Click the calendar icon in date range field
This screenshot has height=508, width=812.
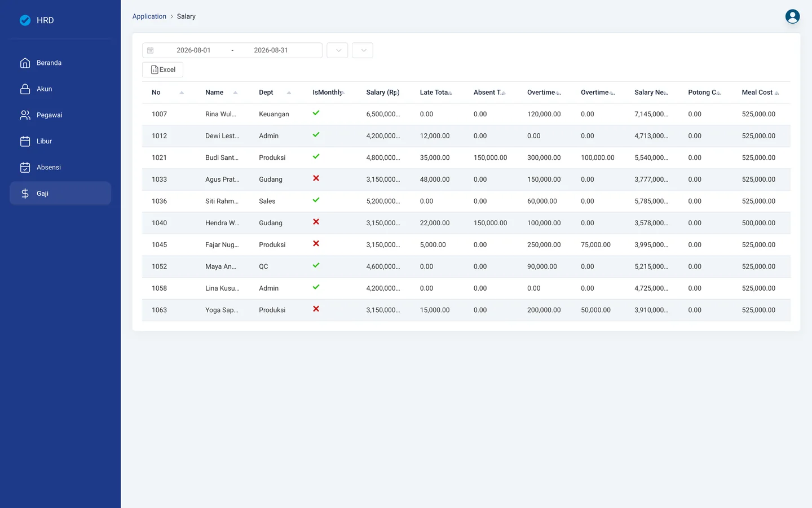(x=151, y=50)
